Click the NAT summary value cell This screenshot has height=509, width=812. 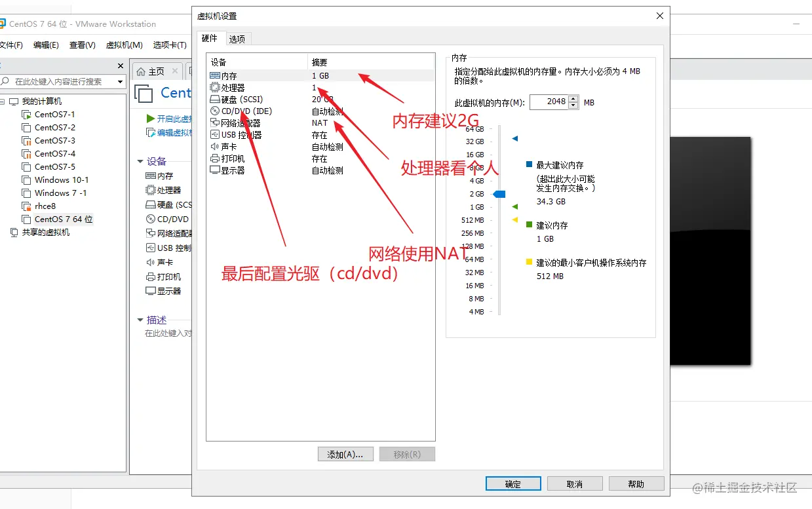click(x=320, y=123)
